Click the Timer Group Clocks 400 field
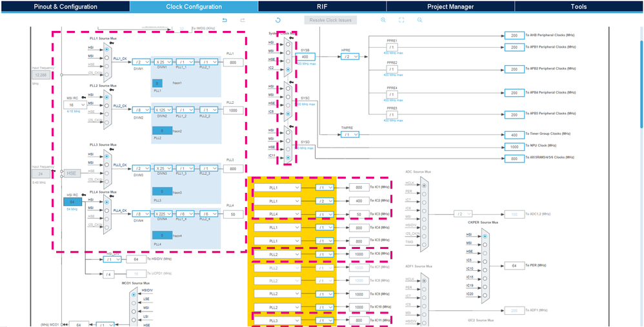The height and width of the screenshot is (327, 644). point(514,135)
